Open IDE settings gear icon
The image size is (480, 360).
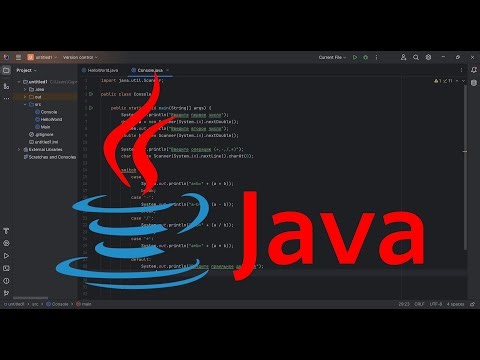pyautogui.click(x=428, y=57)
